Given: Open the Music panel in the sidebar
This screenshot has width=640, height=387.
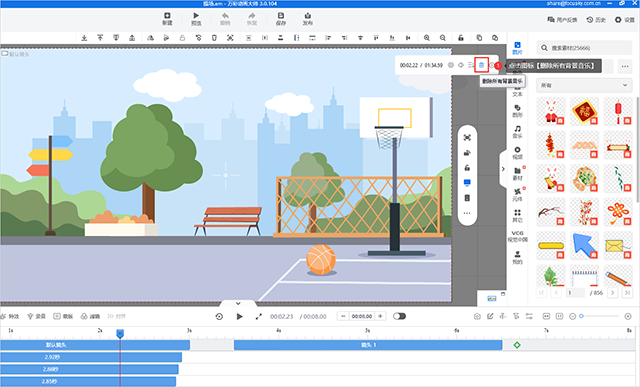Looking at the screenshot, I should pyautogui.click(x=517, y=131).
